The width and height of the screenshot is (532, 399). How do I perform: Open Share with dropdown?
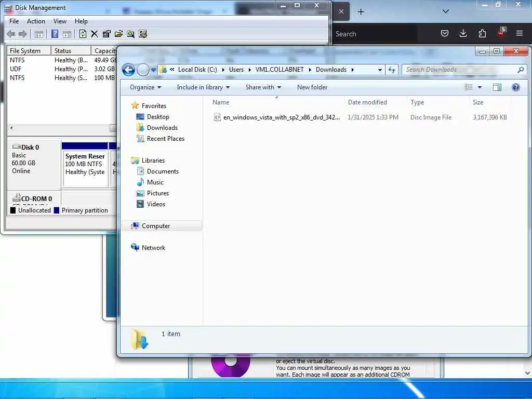click(263, 87)
